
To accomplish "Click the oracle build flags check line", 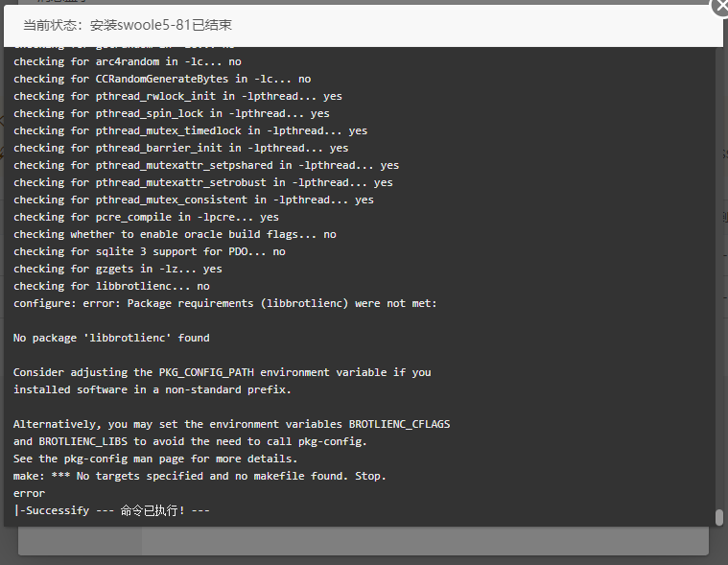I will 175,234.
